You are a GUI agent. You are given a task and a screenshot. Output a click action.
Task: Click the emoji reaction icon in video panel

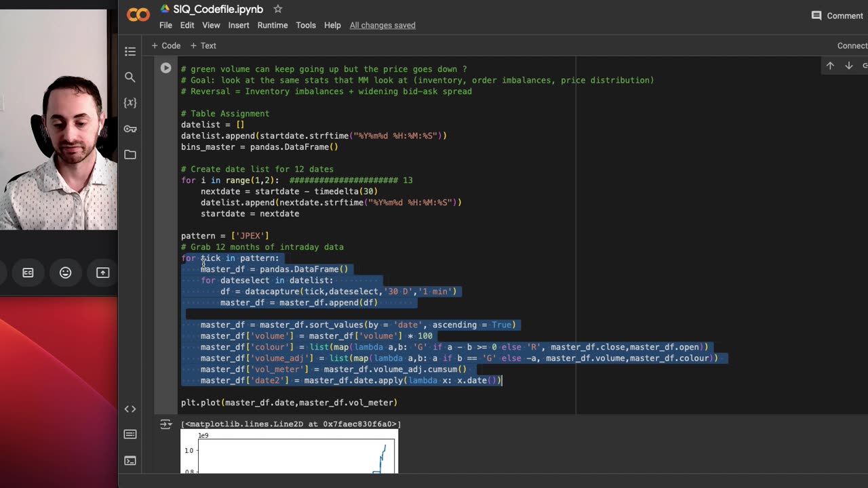pyautogui.click(x=65, y=272)
